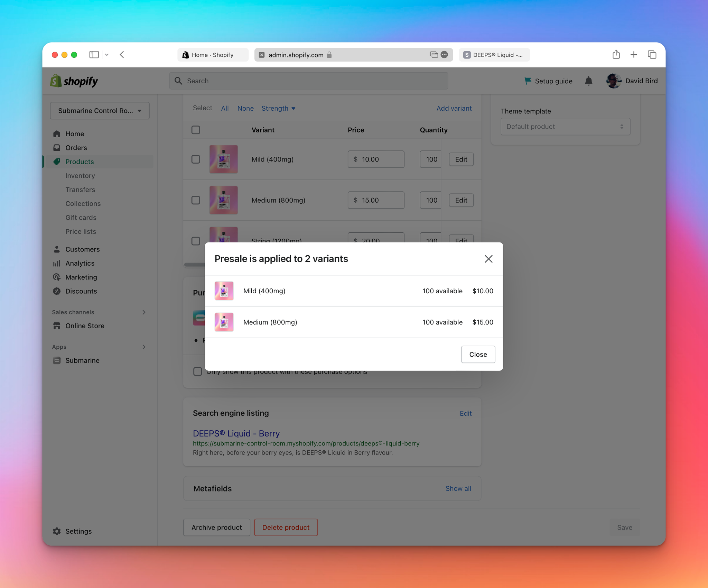The image size is (708, 588).
Task: Click Edit the Search engine listing
Action: click(x=465, y=413)
